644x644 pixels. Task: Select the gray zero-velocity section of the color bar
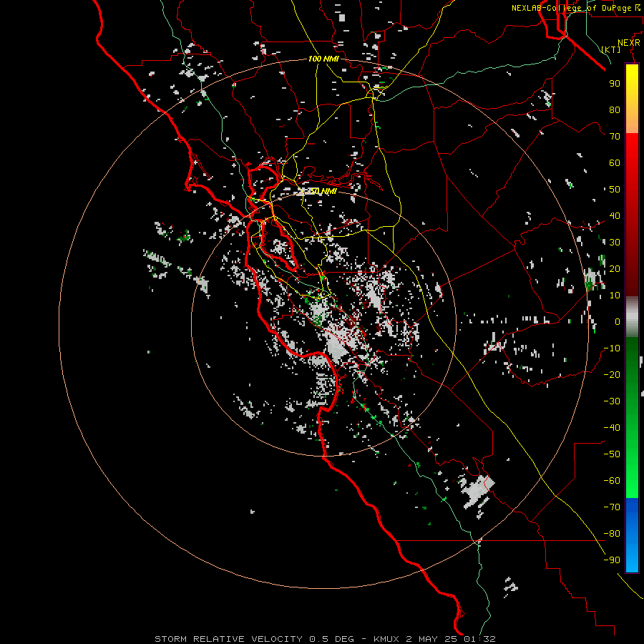[x=632, y=317]
